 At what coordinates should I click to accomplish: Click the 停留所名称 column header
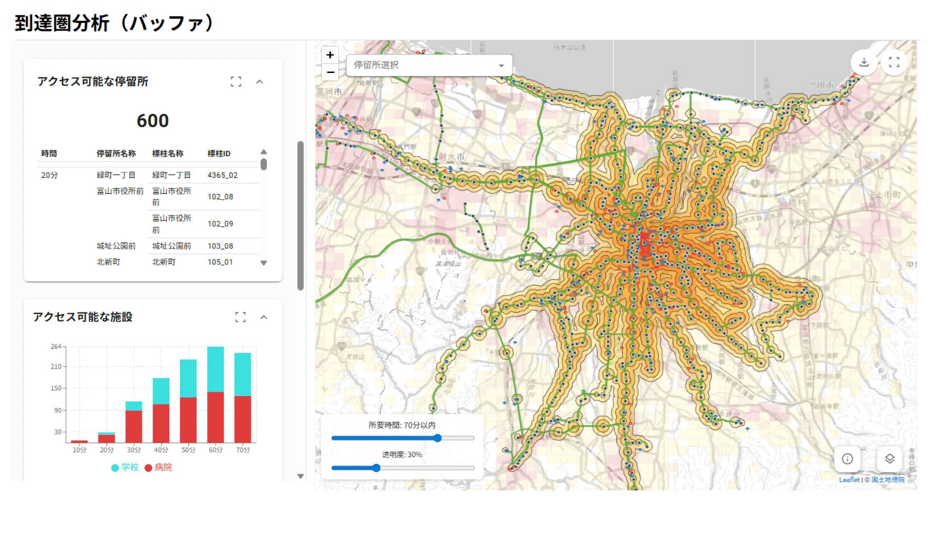coord(116,154)
